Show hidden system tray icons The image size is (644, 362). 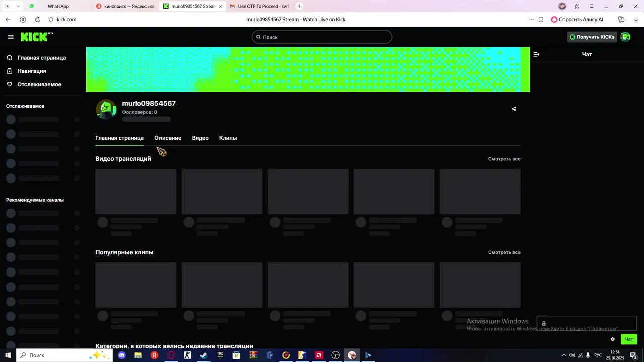click(x=563, y=355)
